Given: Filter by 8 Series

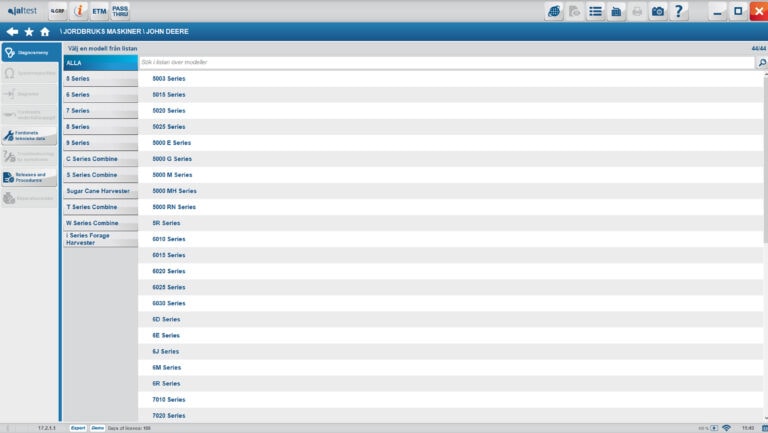Looking at the screenshot, I should pos(100,127).
